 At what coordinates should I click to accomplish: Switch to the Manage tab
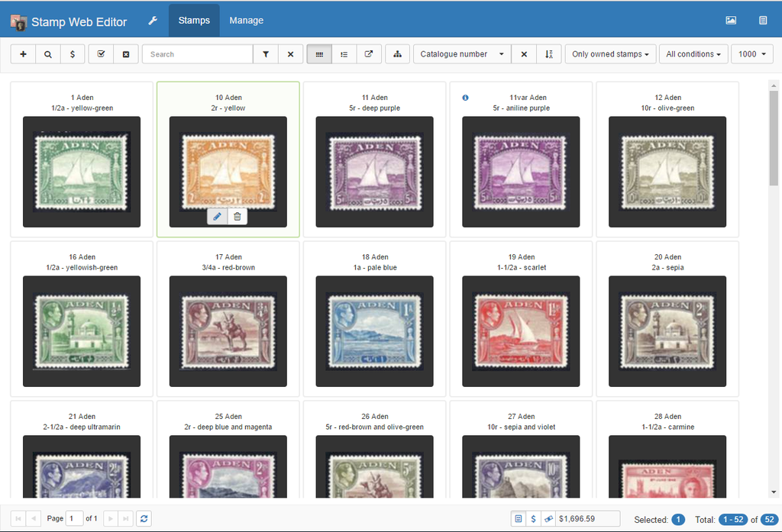246,20
